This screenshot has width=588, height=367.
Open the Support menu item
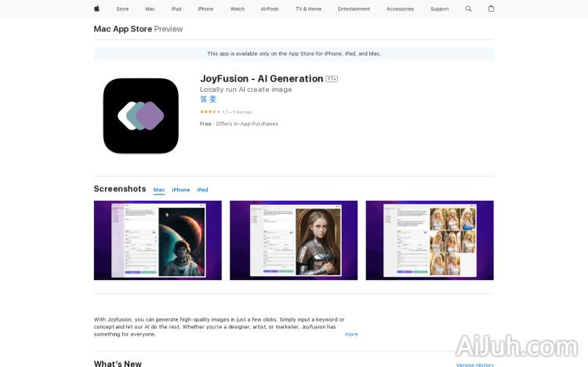click(440, 9)
